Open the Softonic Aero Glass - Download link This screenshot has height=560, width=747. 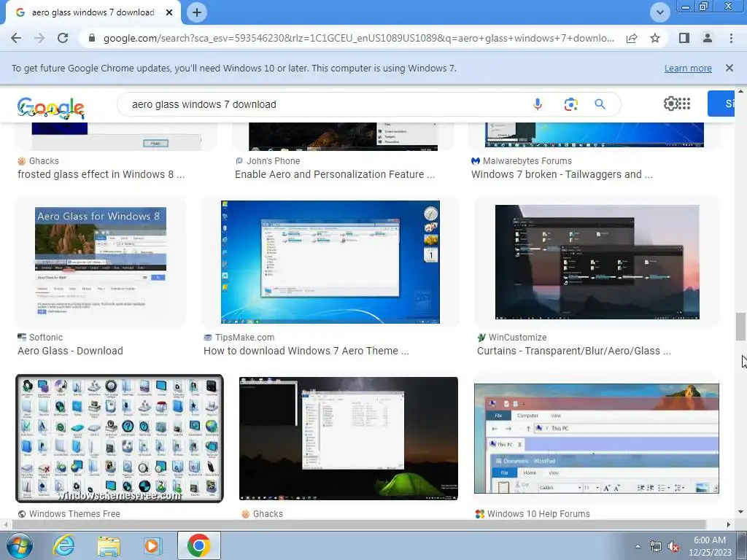(70, 351)
